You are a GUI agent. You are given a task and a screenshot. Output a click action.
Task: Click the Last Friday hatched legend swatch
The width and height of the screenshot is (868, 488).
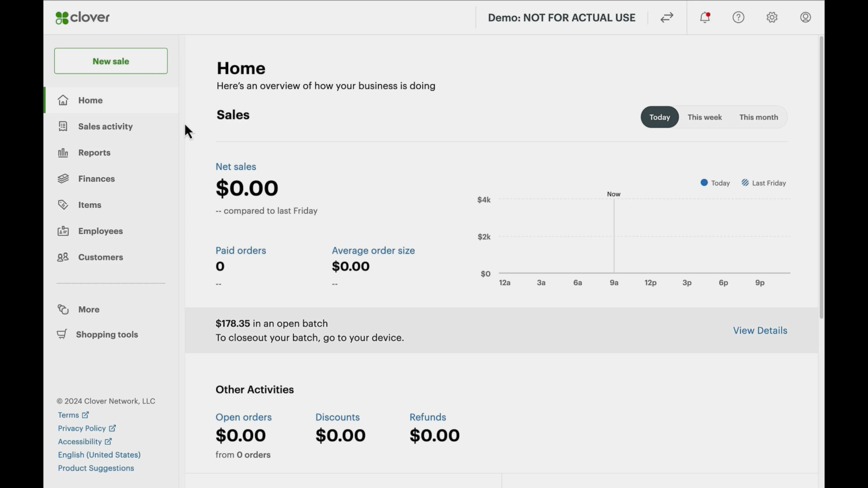[x=745, y=183]
